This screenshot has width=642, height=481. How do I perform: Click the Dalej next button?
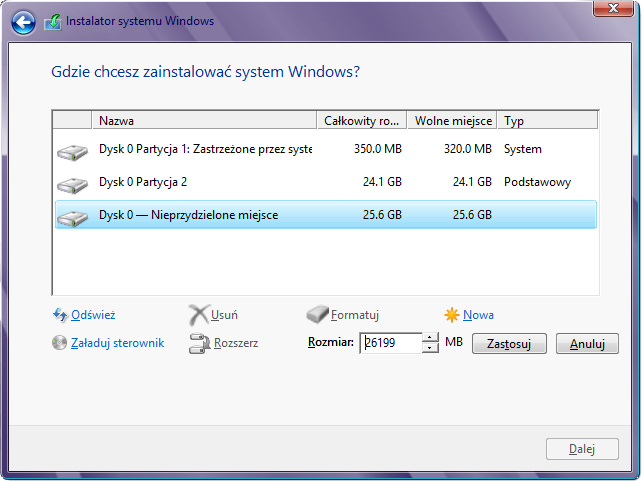click(582, 449)
